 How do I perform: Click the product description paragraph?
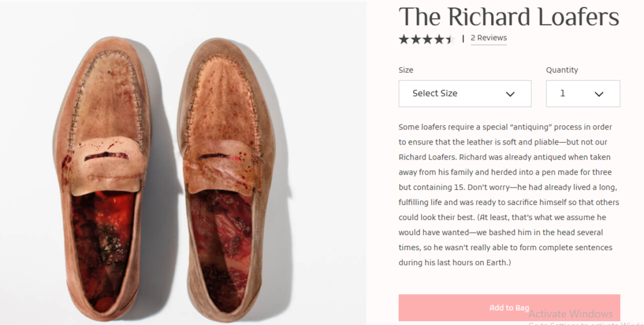click(509, 195)
